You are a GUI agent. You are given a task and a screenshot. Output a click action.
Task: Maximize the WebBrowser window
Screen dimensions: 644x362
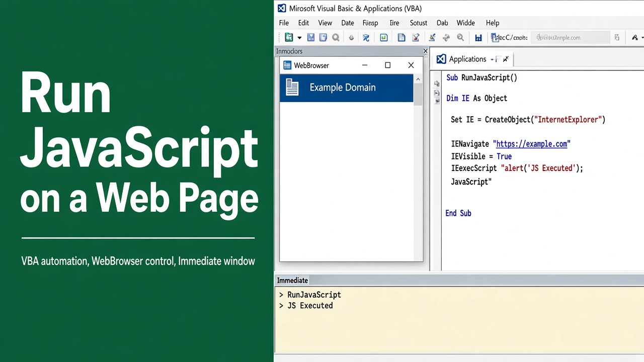[387, 65]
